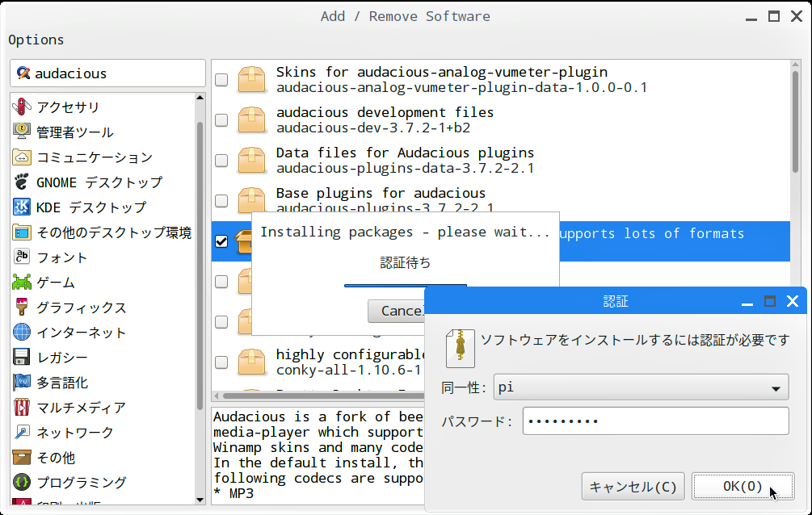Check the audacious-dev package checkbox

pos(221,120)
